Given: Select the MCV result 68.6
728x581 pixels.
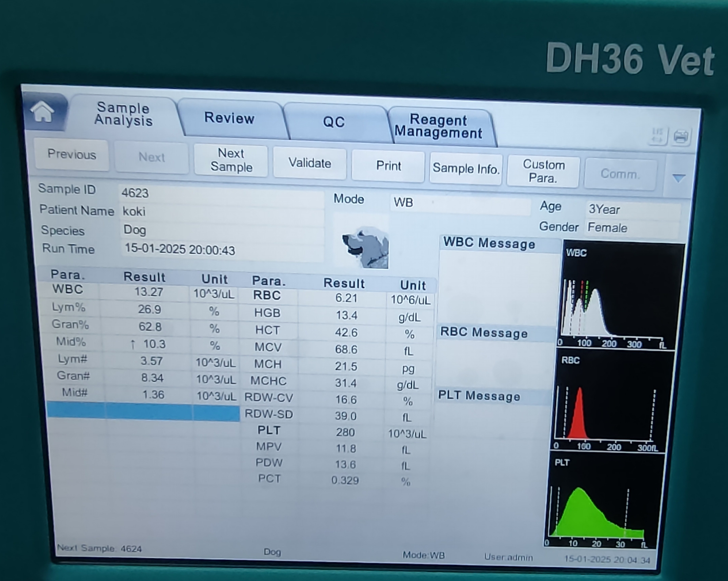Looking at the screenshot, I should 346,349.
